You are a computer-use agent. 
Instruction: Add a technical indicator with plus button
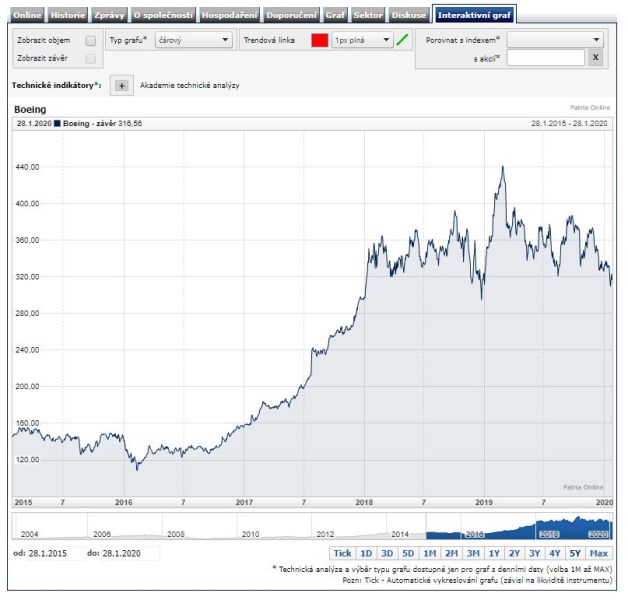click(x=121, y=86)
